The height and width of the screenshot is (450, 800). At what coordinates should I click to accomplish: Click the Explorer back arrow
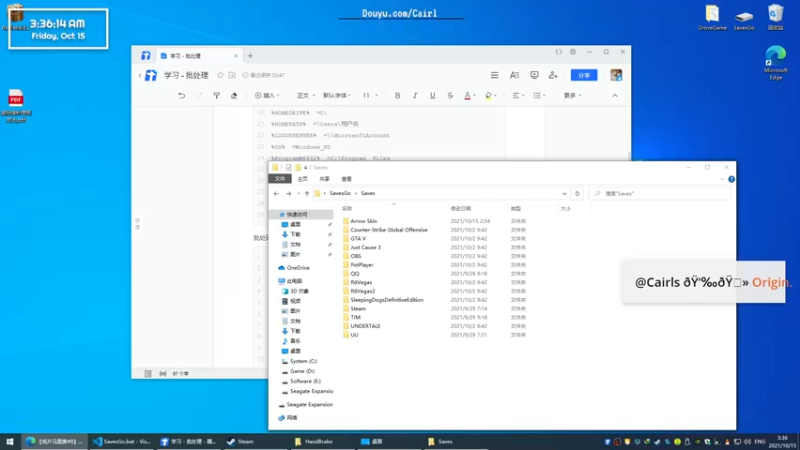pos(276,193)
